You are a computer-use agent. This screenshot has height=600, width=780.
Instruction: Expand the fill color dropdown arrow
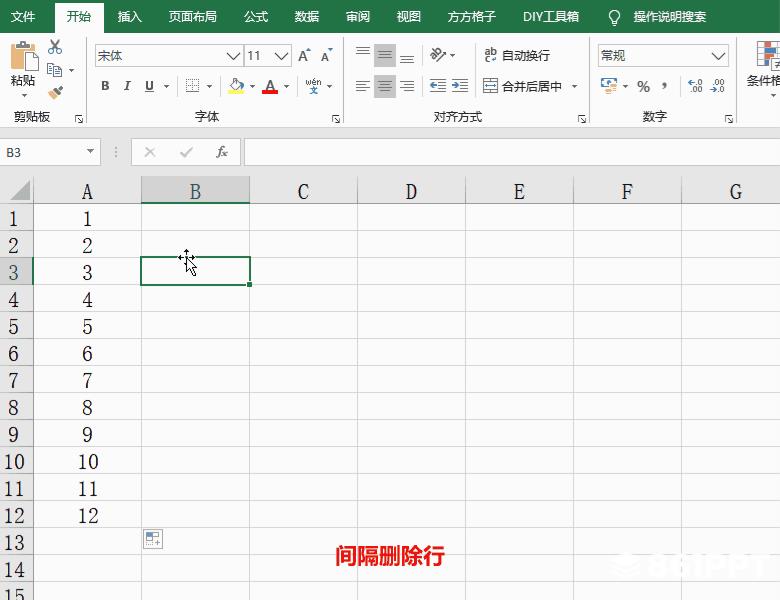pos(252,87)
